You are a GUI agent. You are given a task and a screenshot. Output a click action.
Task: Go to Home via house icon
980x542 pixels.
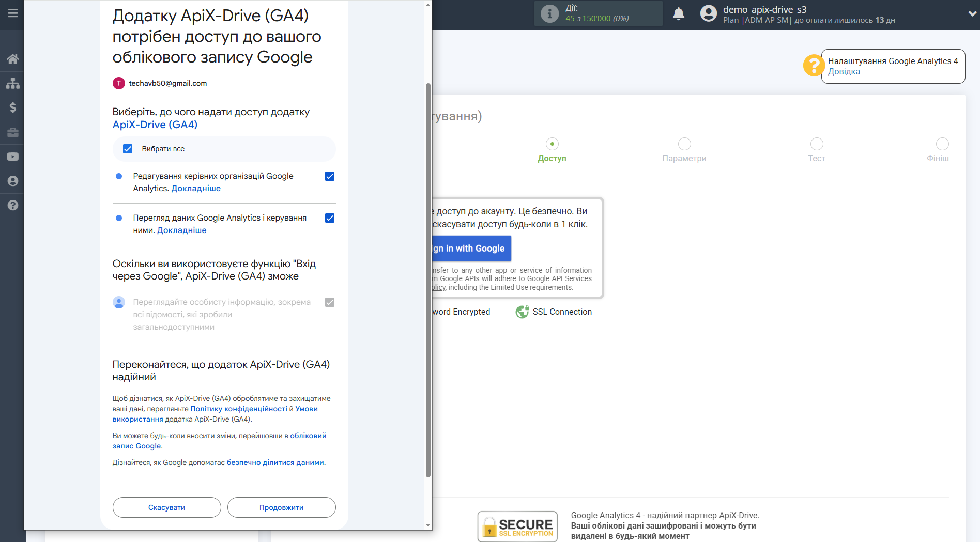tap(13, 59)
